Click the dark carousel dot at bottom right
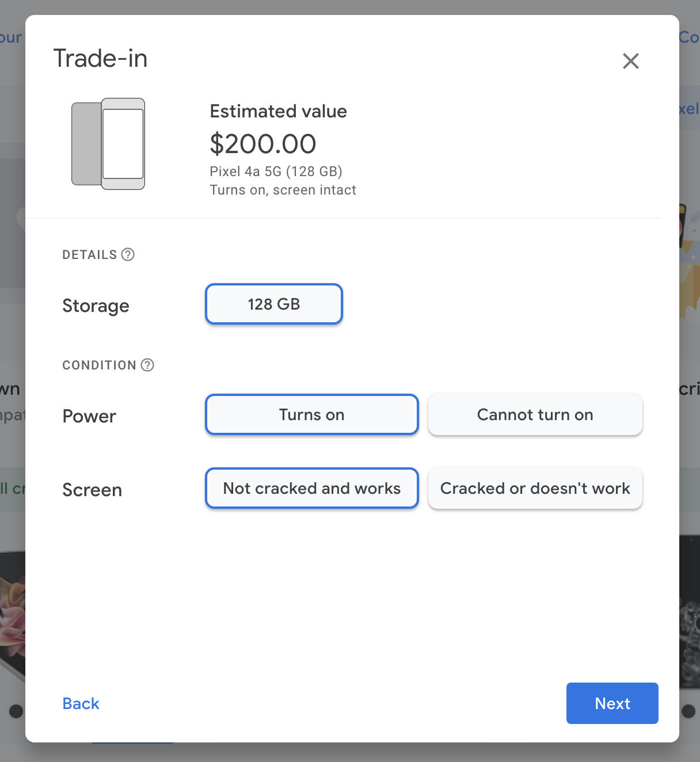This screenshot has height=762, width=700. pos(688,711)
